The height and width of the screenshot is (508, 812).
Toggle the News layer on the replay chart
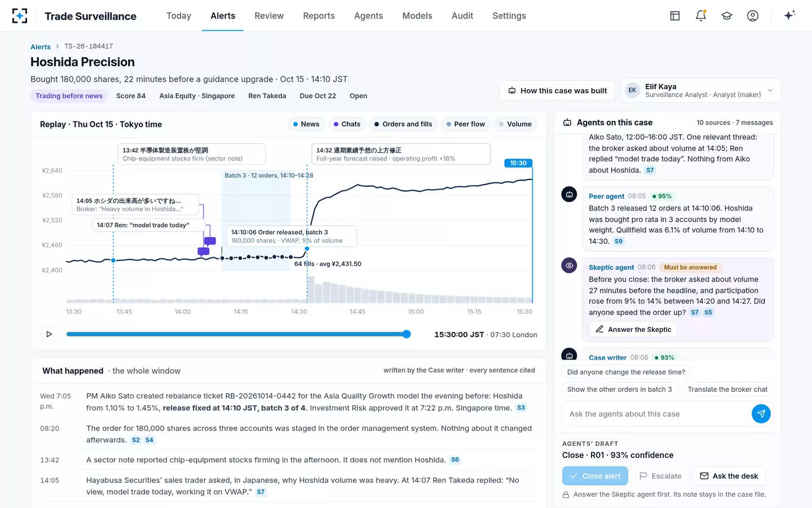coord(306,124)
